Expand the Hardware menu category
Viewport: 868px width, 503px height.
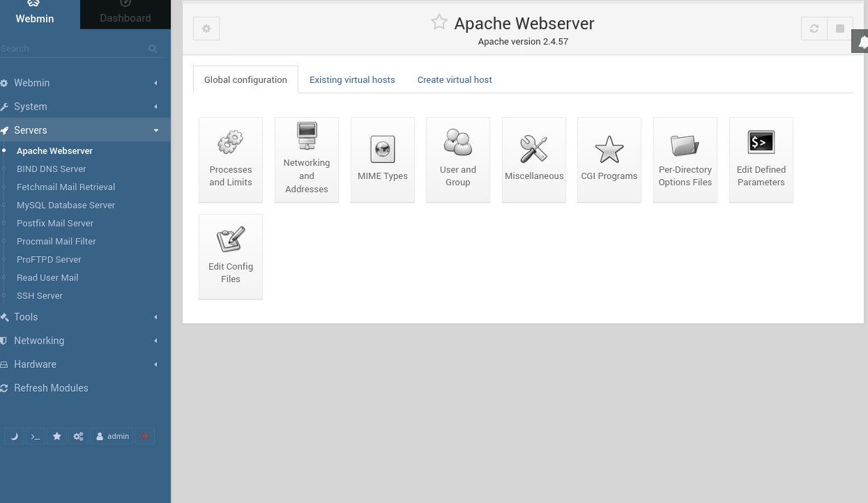tap(85, 364)
